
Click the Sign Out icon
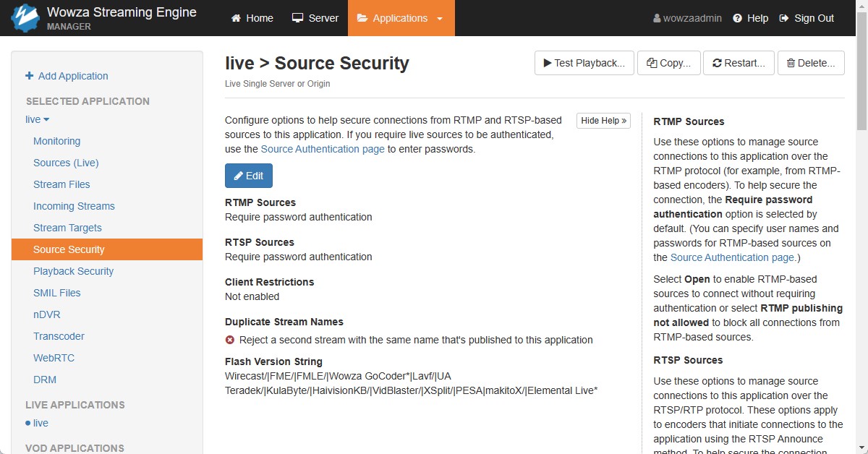tap(784, 18)
